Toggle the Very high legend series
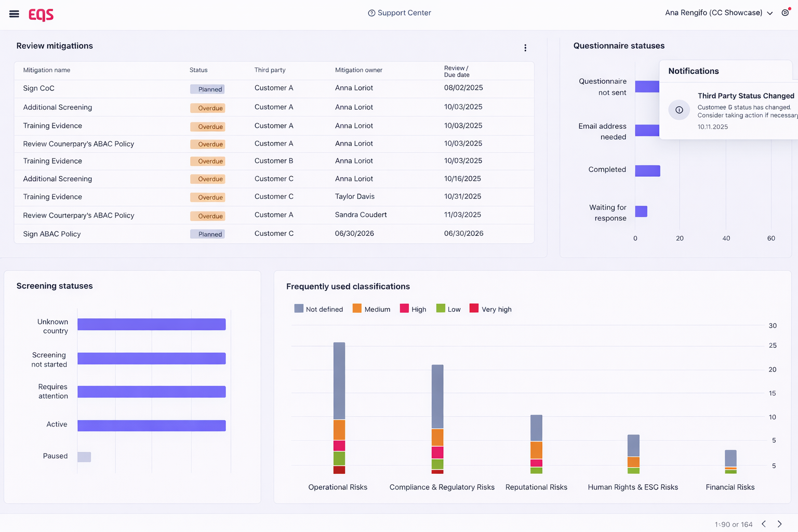This screenshot has width=798, height=532. 491,309
